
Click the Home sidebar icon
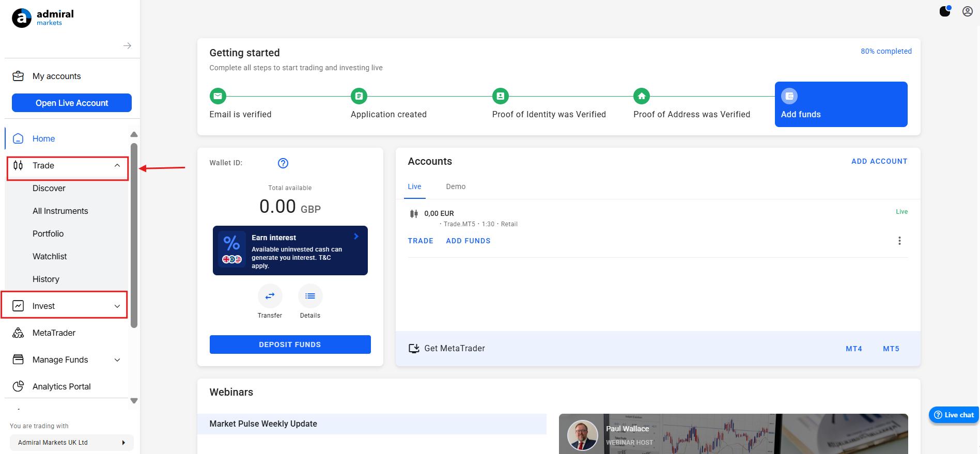(18, 138)
